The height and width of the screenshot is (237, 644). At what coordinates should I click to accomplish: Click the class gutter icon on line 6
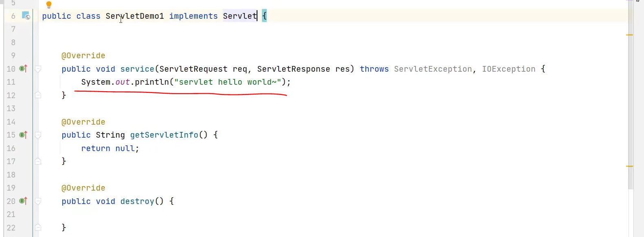click(x=26, y=16)
